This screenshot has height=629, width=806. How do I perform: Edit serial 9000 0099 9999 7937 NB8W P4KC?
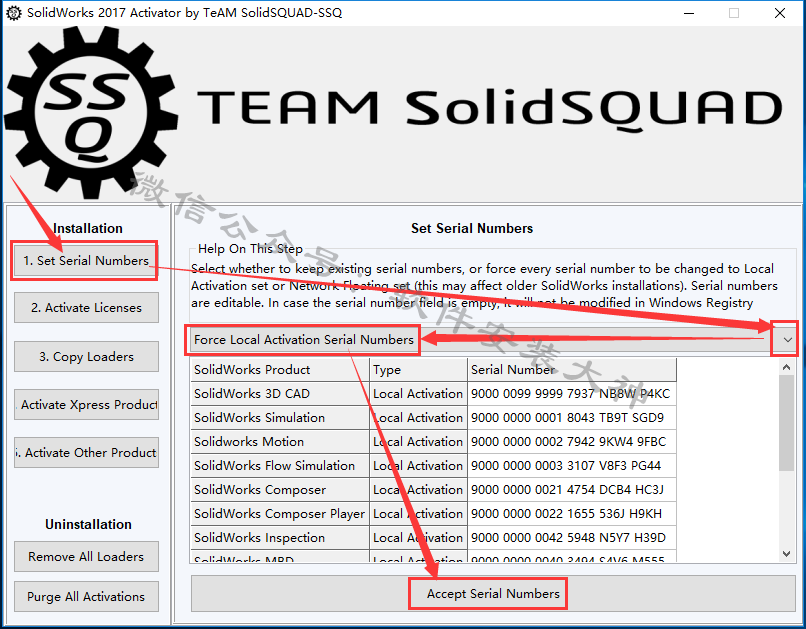(x=572, y=394)
